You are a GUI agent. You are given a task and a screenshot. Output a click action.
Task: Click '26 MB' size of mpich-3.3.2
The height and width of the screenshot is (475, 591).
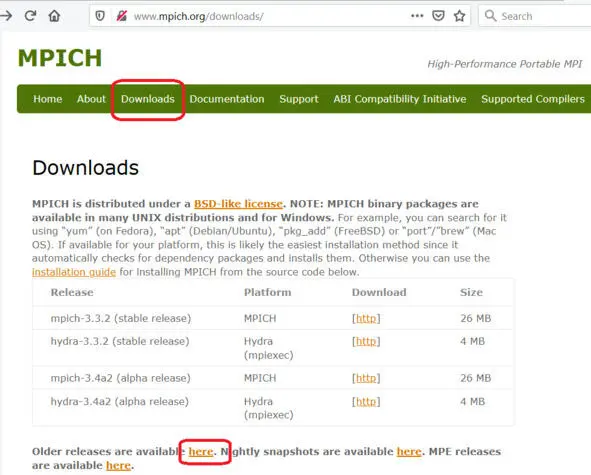[476, 319]
